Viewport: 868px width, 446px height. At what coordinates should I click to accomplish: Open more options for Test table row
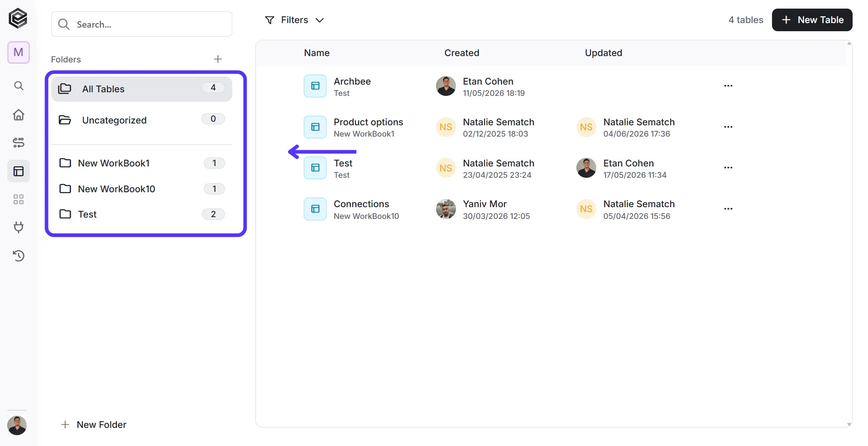click(x=728, y=168)
